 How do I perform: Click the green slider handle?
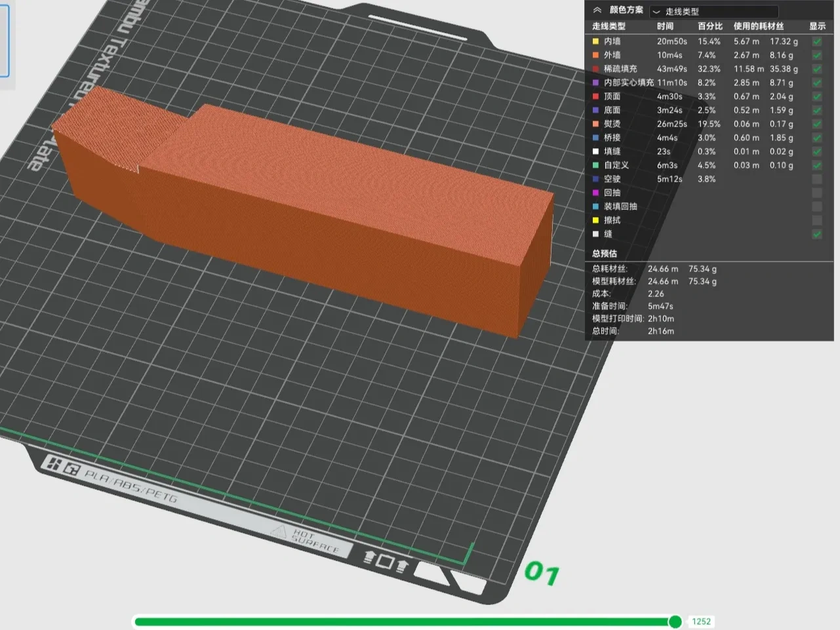pyautogui.click(x=675, y=621)
